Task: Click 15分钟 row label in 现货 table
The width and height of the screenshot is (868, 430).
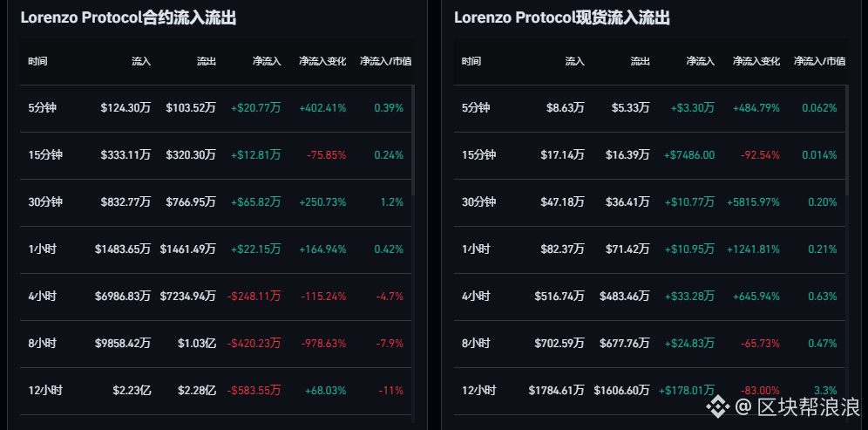Action: [478, 155]
